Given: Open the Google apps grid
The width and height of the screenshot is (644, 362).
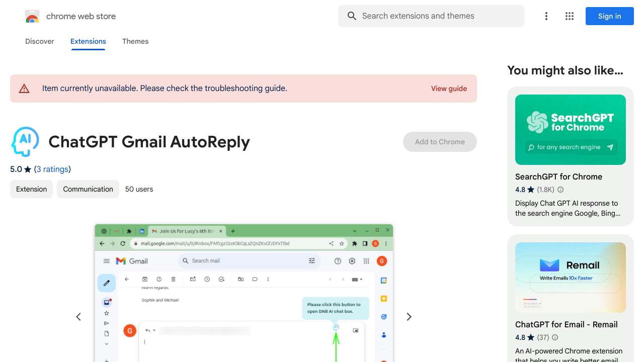Looking at the screenshot, I should (570, 16).
